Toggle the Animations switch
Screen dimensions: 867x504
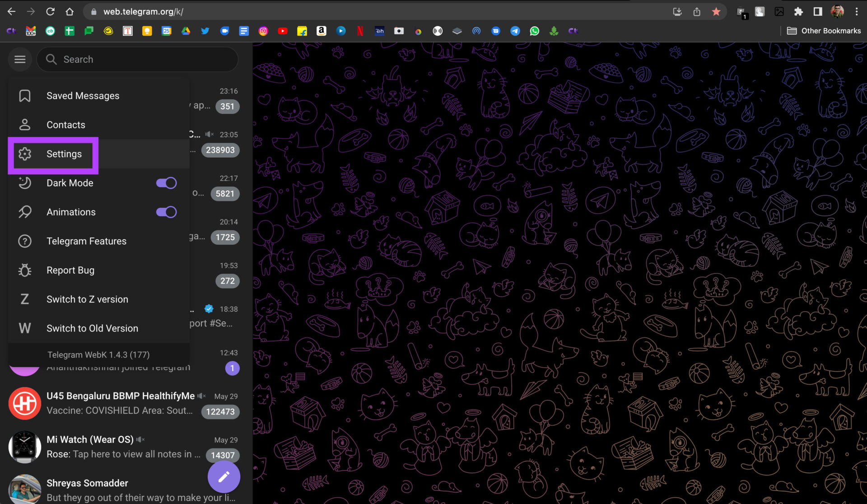coord(166,212)
